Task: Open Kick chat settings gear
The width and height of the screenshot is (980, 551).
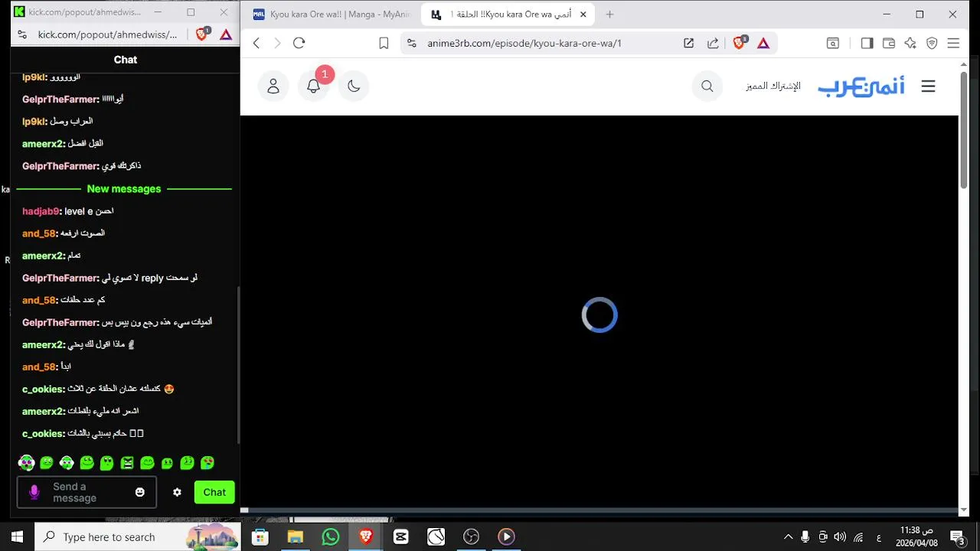Action: click(x=177, y=492)
